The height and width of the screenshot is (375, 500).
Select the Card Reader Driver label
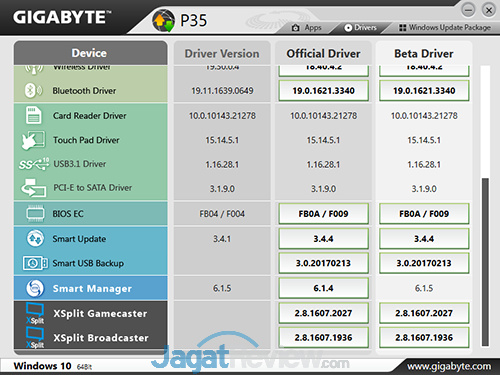tap(90, 116)
